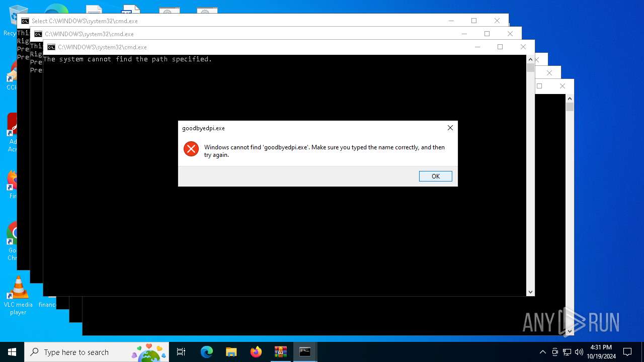644x362 pixels.
Task: Click the front window title 'C:\WINDOWS\system32\cmd.exe'
Action: tap(102, 47)
